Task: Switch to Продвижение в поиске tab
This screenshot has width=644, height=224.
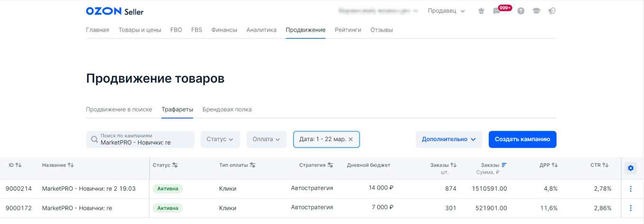Action: coord(119,109)
